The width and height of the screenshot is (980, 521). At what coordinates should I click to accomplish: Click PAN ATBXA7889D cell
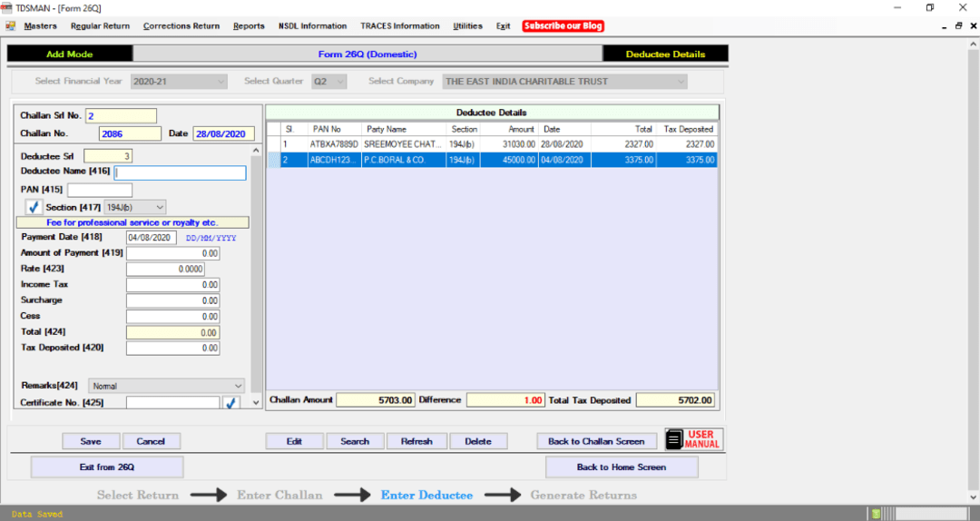(x=334, y=143)
